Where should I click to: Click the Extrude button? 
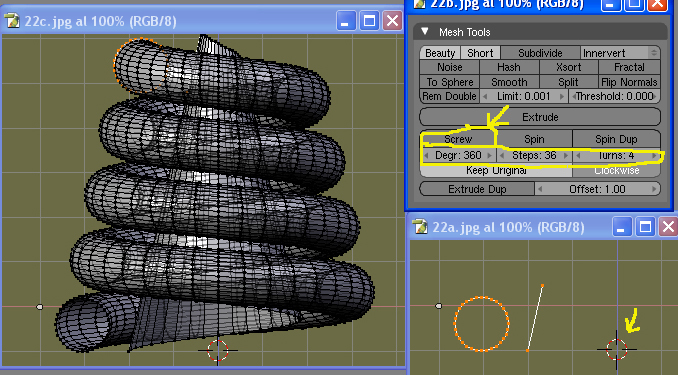[540, 117]
